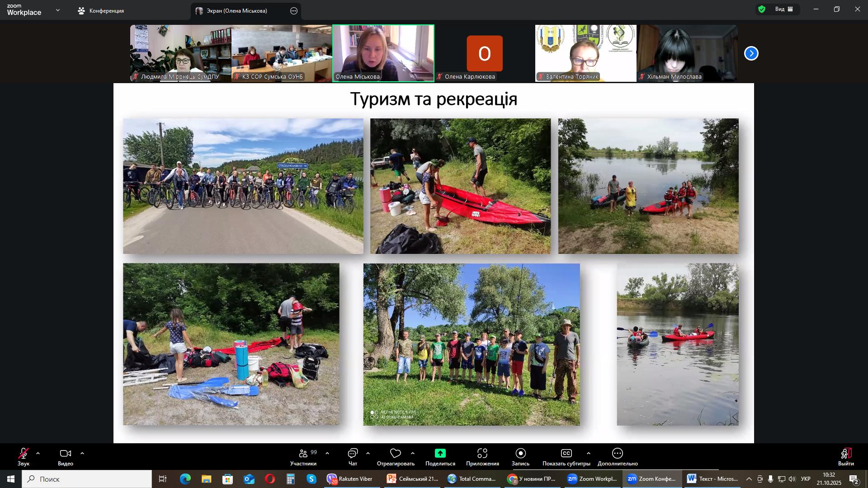
Task: Toggle Показать субтитры captions
Action: point(566,454)
